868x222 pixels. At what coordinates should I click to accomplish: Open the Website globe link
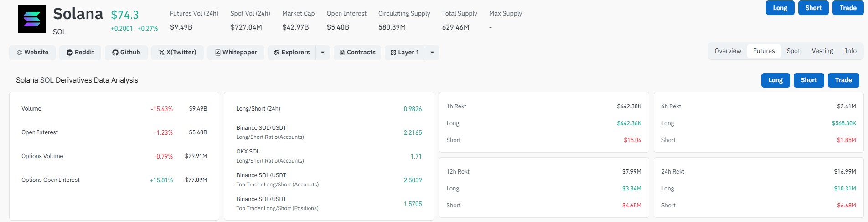[x=32, y=53]
